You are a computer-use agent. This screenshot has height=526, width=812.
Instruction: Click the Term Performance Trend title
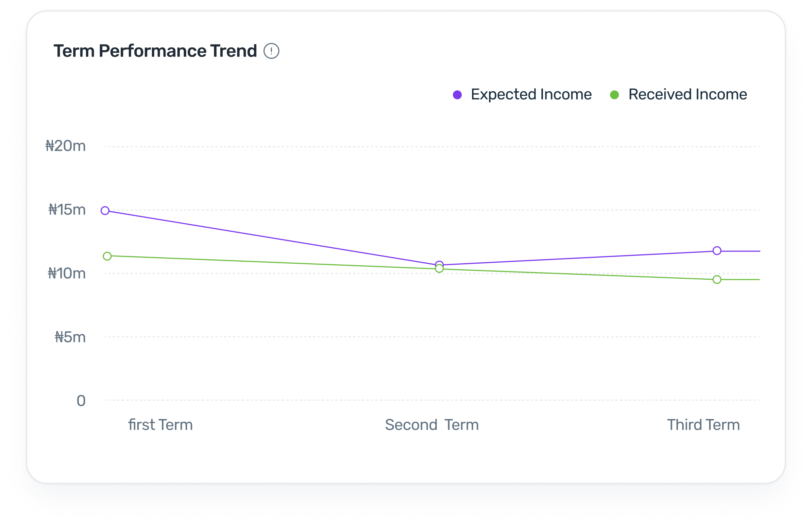click(x=155, y=51)
